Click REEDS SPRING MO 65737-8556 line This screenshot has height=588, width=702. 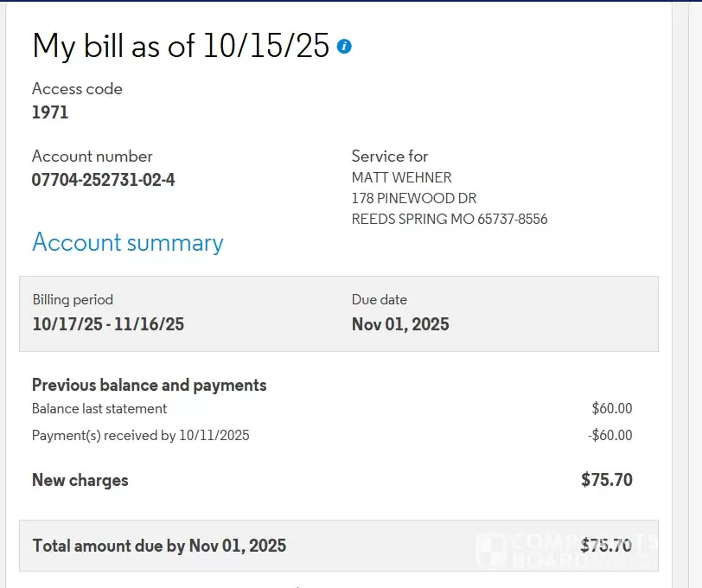(x=449, y=219)
